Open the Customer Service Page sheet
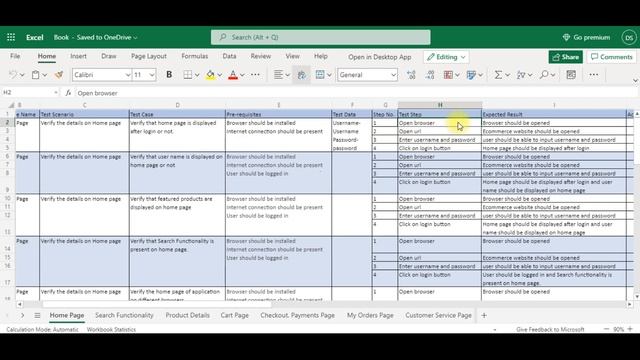The image size is (640, 360). pyautogui.click(x=438, y=315)
